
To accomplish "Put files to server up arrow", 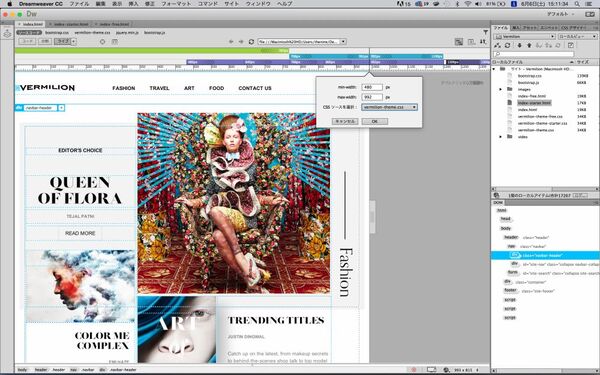I will [x=529, y=45].
